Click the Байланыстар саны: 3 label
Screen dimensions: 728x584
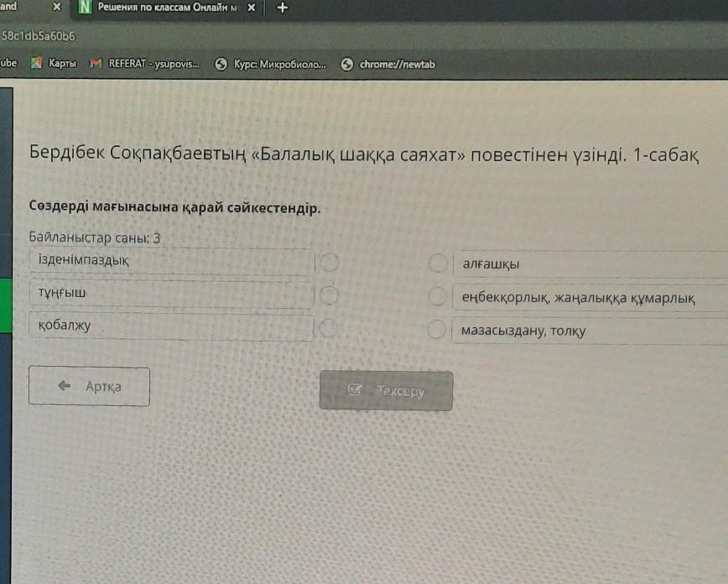(94, 237)
